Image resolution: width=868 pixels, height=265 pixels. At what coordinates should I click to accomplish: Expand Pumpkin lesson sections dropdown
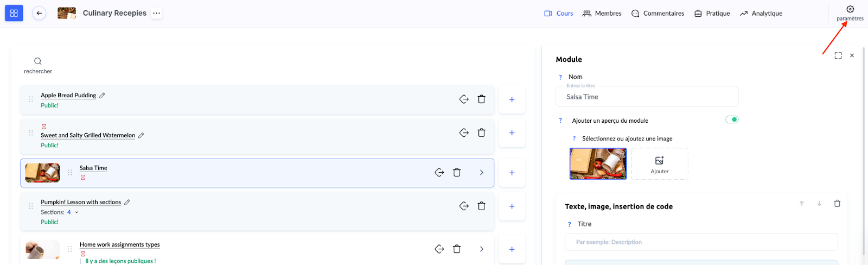76,212
